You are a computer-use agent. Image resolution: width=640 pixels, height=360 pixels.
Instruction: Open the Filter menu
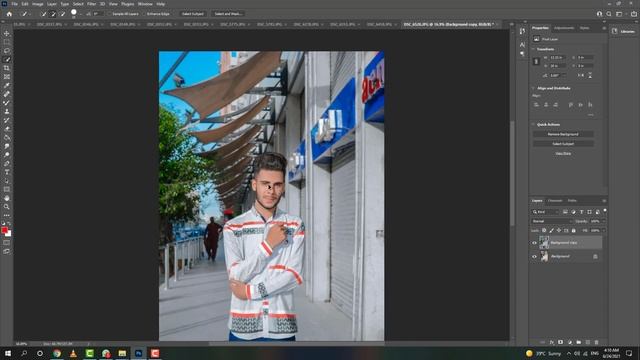pyautogui.click(x=91, y=4)
